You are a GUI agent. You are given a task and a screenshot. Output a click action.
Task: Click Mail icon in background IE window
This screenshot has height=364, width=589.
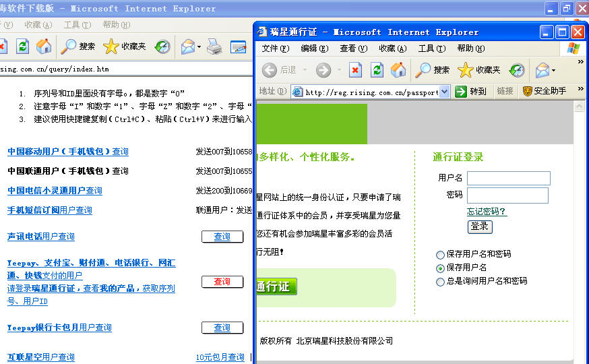pyautogui.click(x=188, y=47)
